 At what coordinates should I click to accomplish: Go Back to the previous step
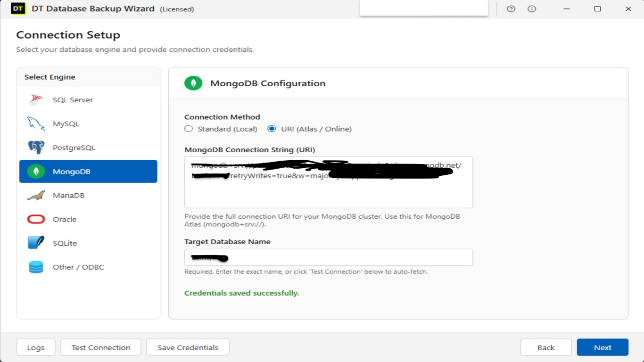tap(546, 347)
